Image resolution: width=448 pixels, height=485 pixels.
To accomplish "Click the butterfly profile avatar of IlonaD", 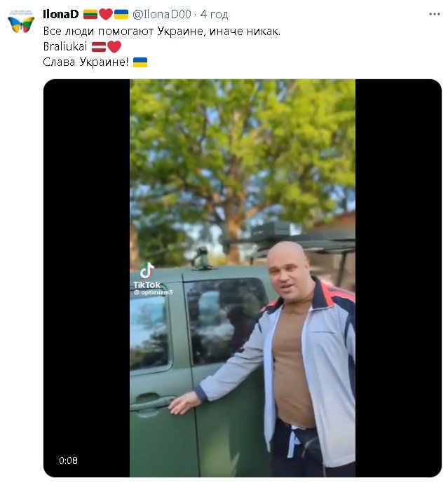I will (21, 21).
